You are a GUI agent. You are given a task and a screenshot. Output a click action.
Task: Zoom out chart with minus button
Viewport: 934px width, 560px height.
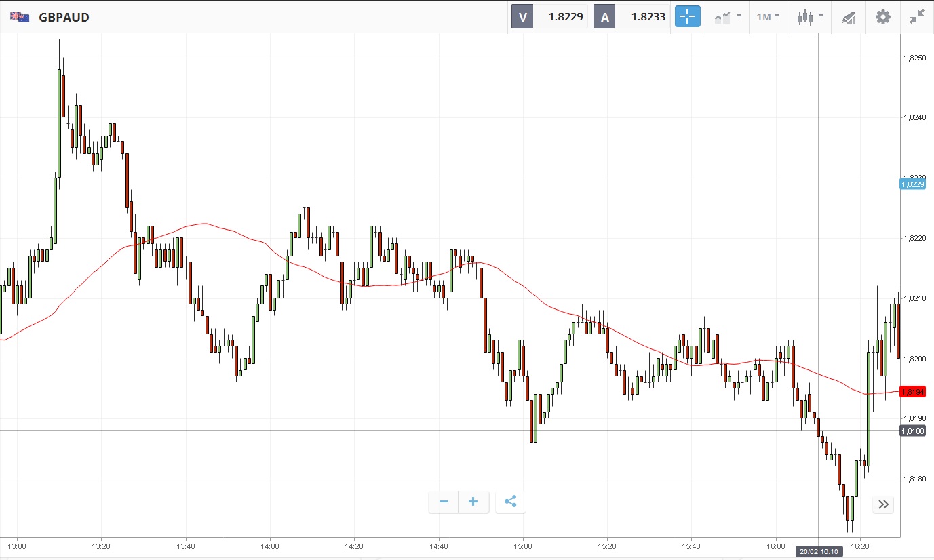[x=444, y=502]
